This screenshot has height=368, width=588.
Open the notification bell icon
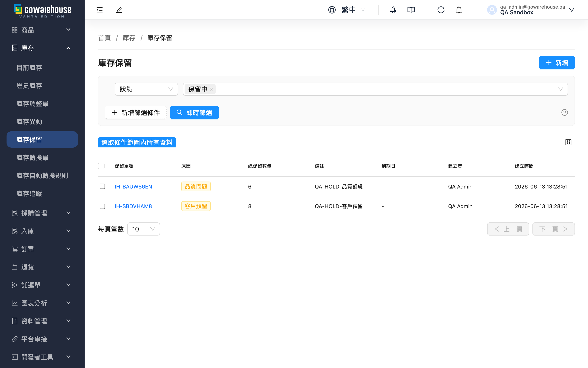pos(459,10)
